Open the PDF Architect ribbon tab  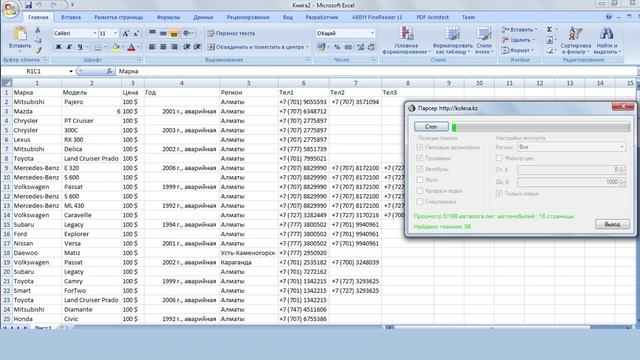pos(432,17)
